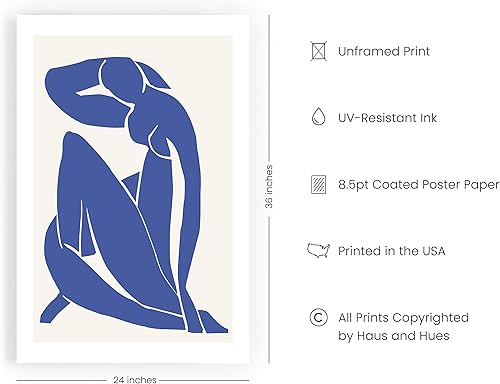Click the poster's white top border

point(133,25)
